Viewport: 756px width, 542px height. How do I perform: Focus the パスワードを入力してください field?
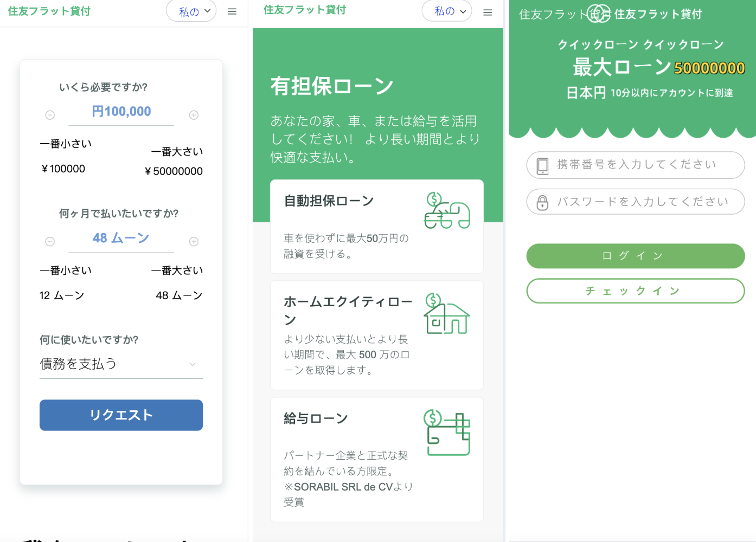[x=636, y=202]
